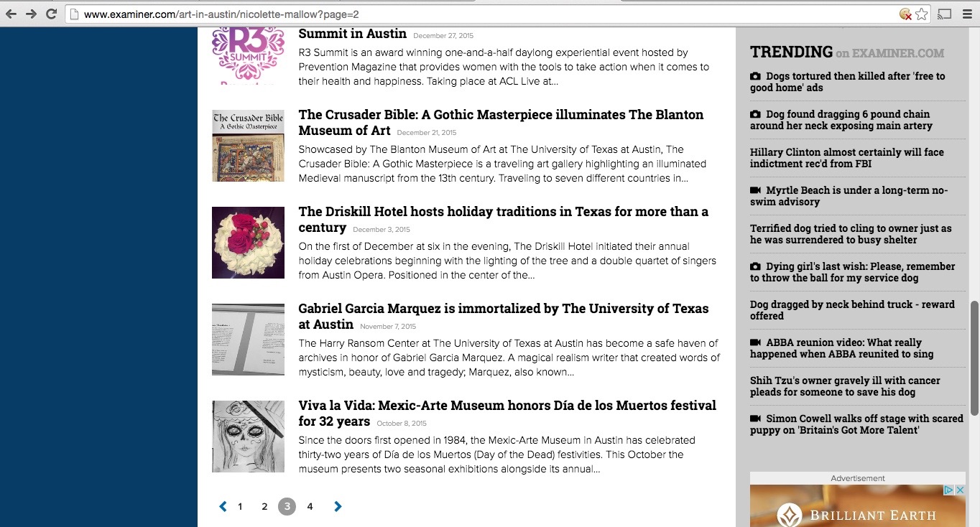The width and height of the screenshot is (980, 527).
Task: Click the Driskill Hotel flower thumbnail
Action: click(248, 243)
